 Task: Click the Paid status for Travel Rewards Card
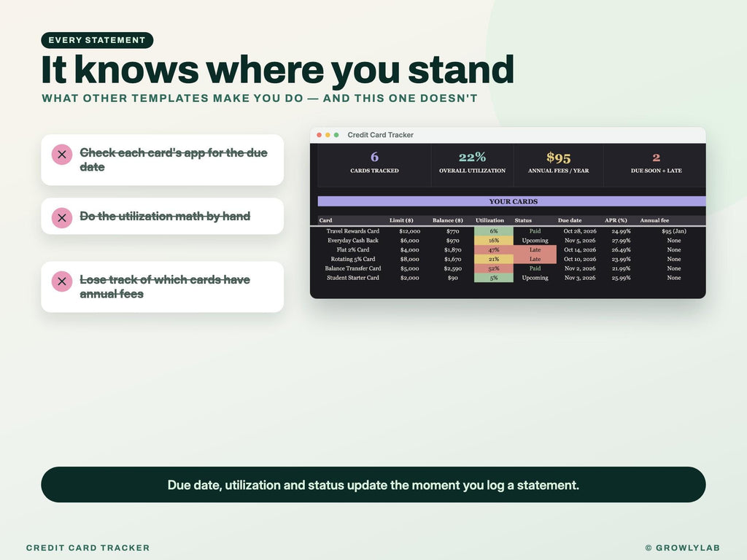point(535,231)
